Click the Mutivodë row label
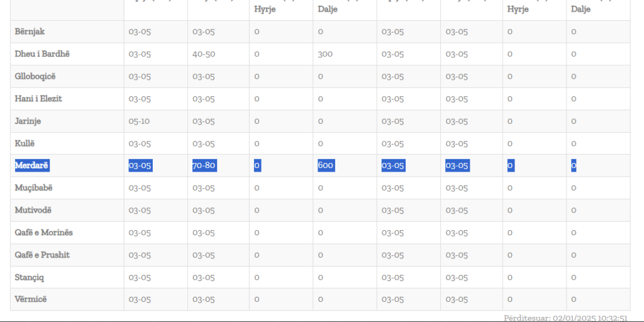Image resolution: width=644 pixels, height=322 pixels. click(x=33, y=210)
